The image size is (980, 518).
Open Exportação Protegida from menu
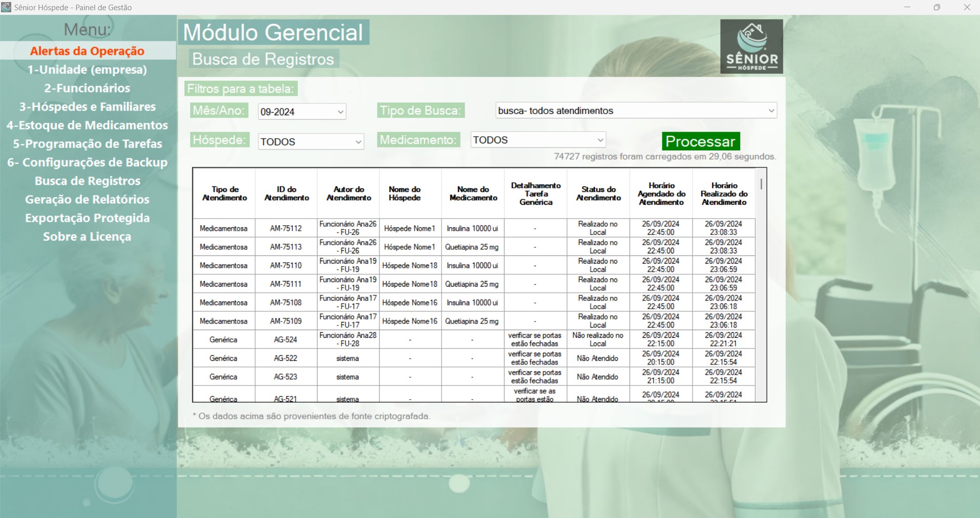coord(87,218)
